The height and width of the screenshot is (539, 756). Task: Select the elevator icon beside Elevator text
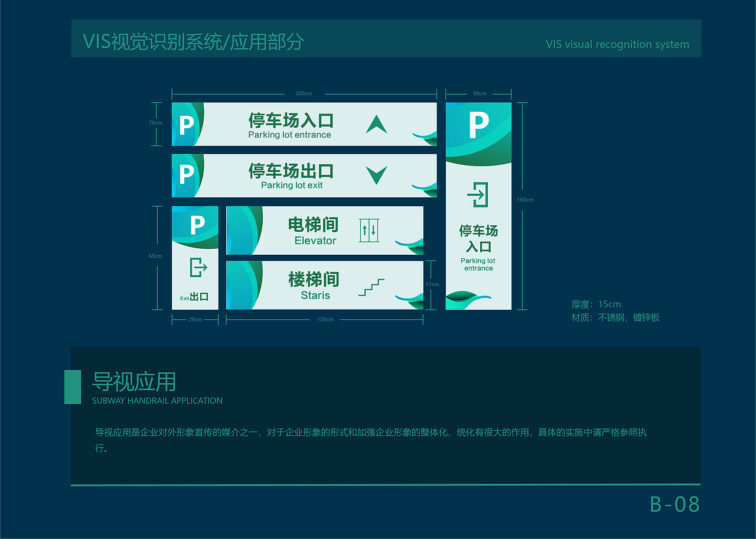click(369, 230)
